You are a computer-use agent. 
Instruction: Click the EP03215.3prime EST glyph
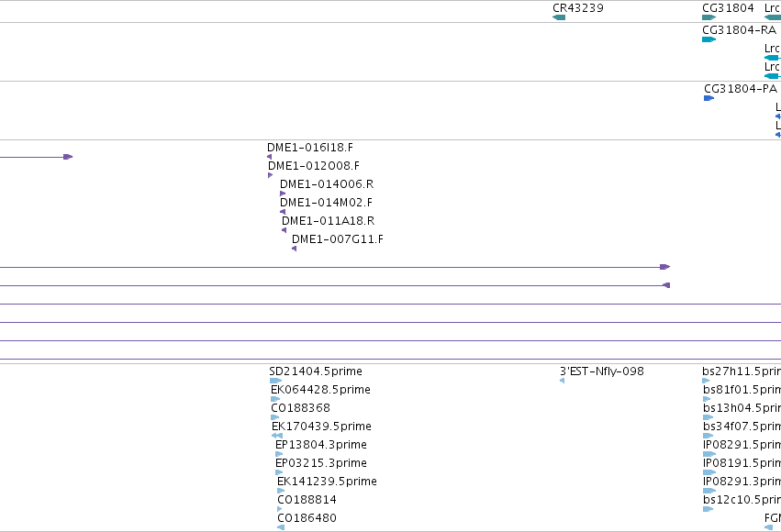pyautogui.click(x=279, y=472)
